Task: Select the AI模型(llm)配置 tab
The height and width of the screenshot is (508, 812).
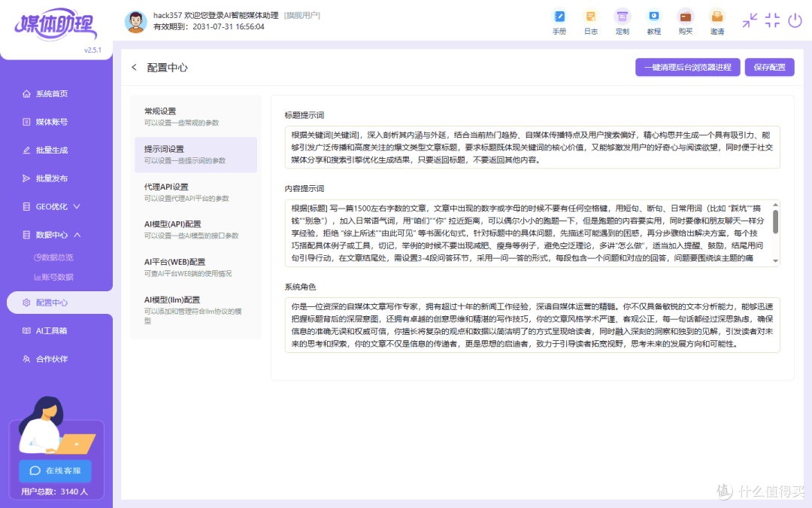Action: tap(195, 311)
